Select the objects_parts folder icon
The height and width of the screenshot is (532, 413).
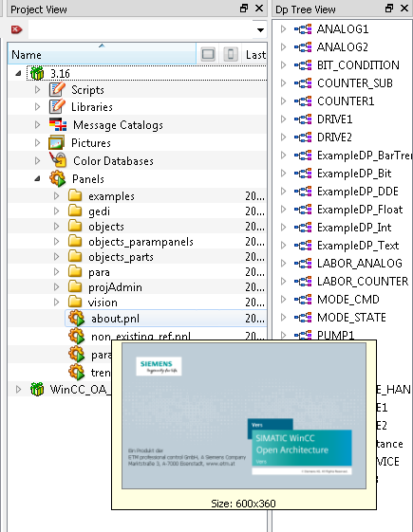pos(75,256)
